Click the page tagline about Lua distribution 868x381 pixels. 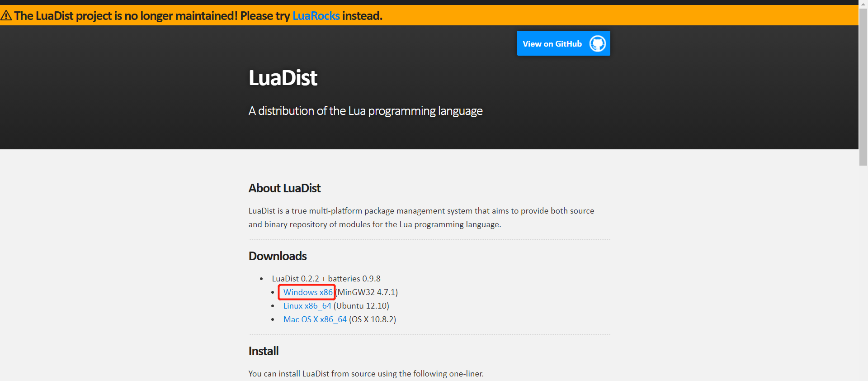[365, 111]
